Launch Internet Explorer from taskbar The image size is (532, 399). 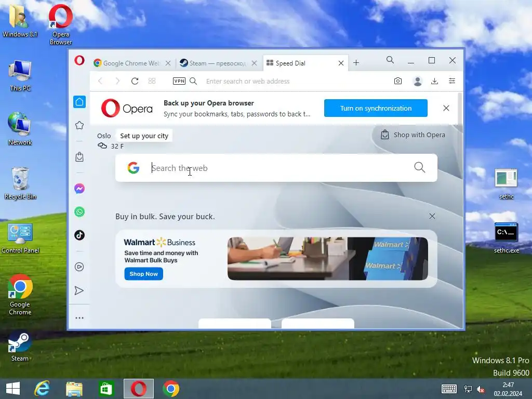42,389
